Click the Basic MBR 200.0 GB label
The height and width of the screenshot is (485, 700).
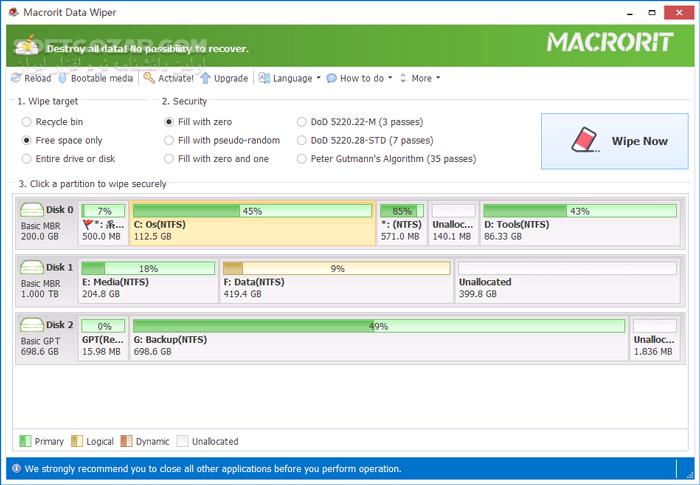[40, 231]
